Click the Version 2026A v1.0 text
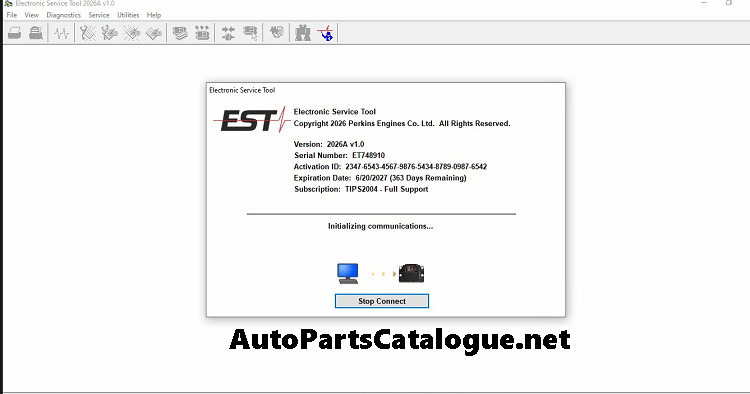This screenshot has width=750, height=394. pyautogui.click(x=329, y=144)
